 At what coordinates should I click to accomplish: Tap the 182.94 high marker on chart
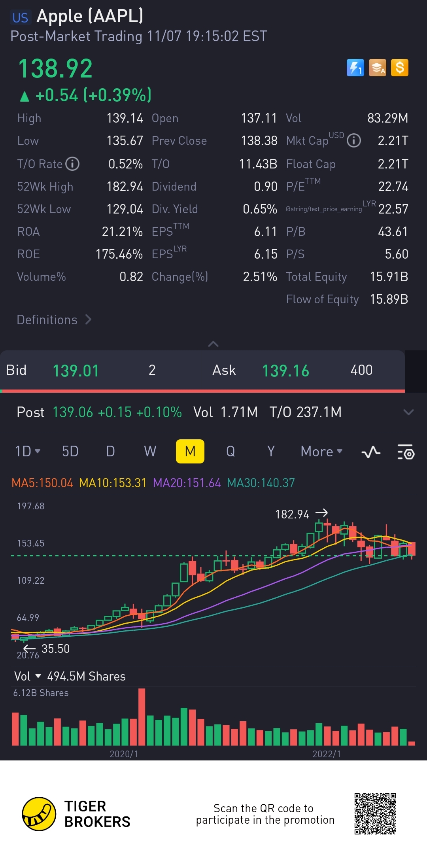301,514
